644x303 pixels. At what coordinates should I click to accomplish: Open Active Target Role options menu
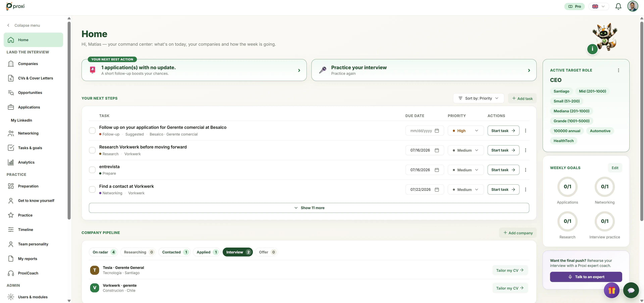tap(618, 70)
